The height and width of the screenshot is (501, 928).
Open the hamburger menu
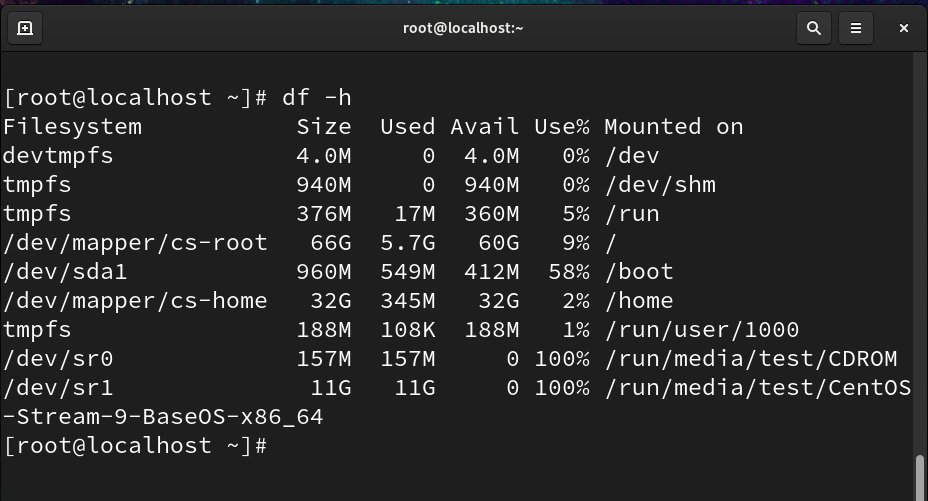[x=856, y=28]
